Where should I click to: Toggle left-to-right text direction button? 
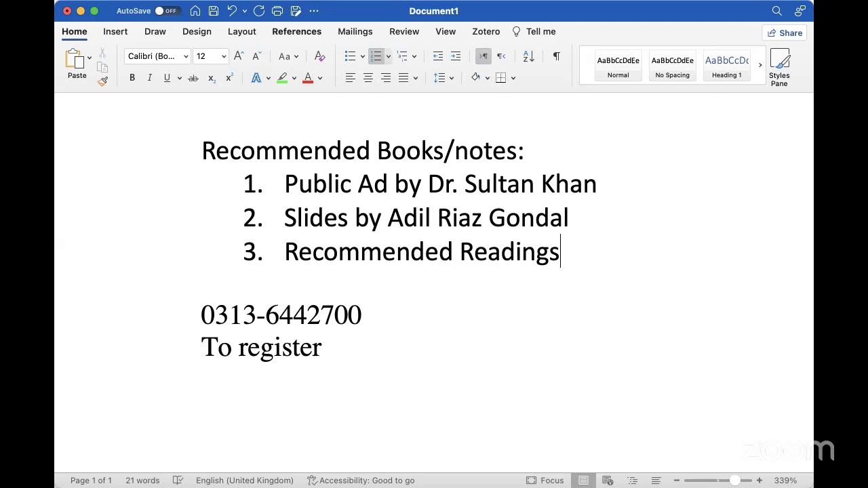[x=484, y=56]
